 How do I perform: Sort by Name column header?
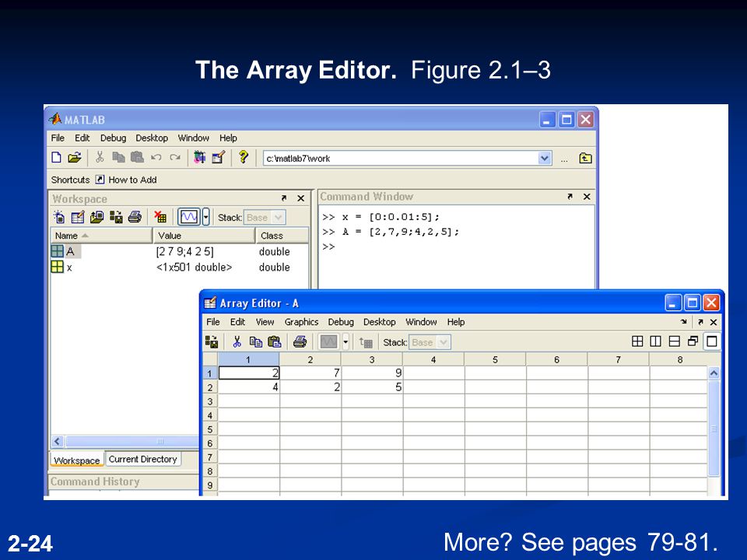101,236
